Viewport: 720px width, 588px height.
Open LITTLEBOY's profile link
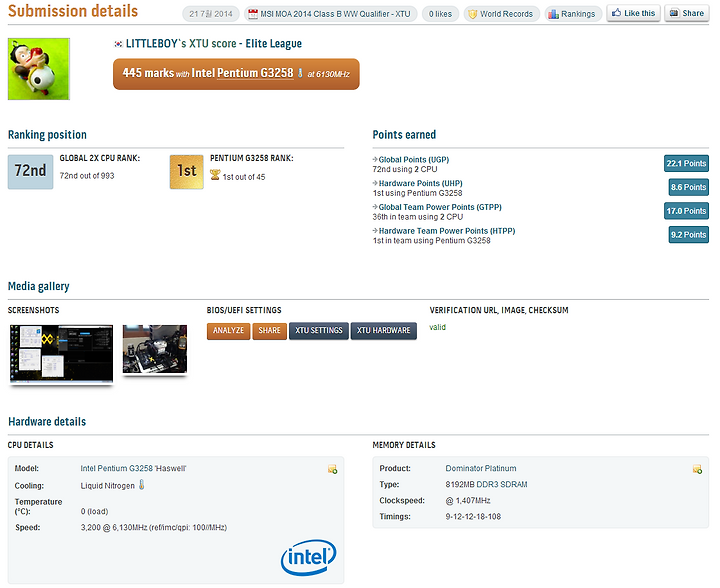coord(152,44)
